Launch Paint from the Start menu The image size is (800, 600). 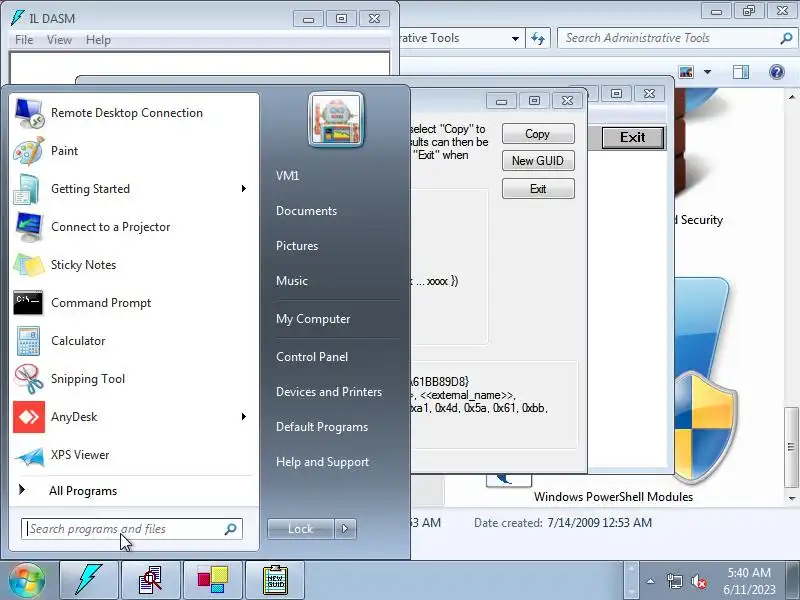pos(133,151)
